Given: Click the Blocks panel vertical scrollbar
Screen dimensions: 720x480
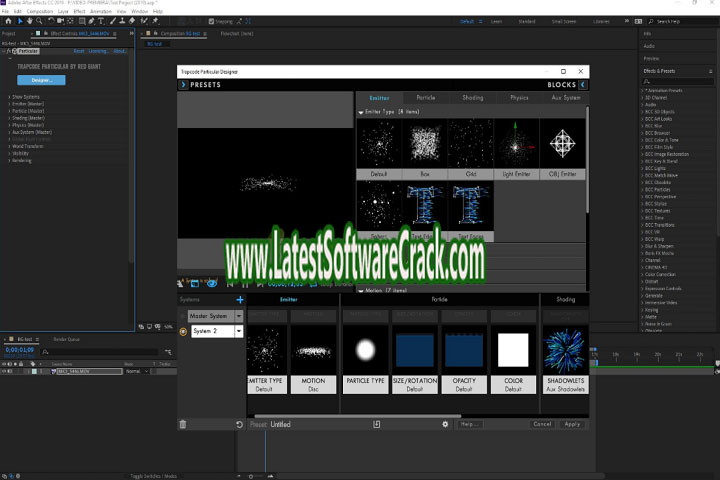Looking at the screenshot, I should click(587, 159).
